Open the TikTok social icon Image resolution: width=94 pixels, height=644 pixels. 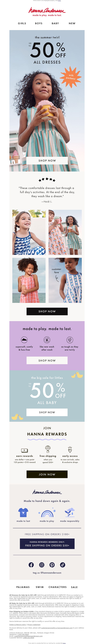(x=63, y=565)
